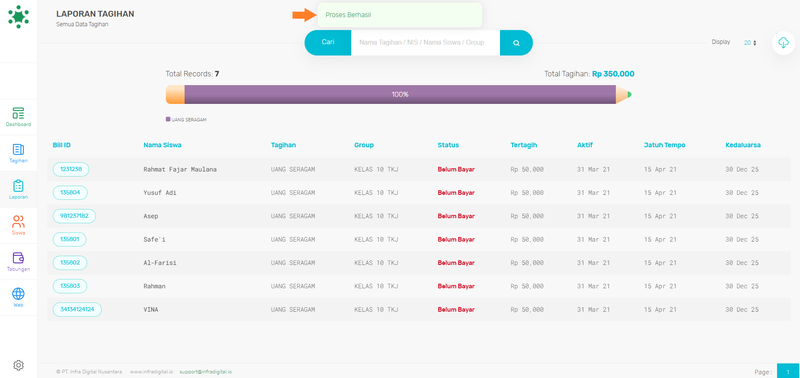Viewport: 800px width, 378px height.
Task: Select student name Al-Farisi
Action: (160, 263)
